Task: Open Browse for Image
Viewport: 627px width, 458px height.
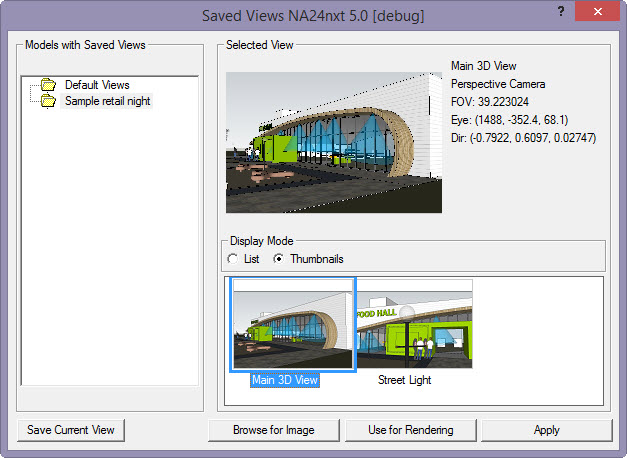Action: coord(274,430)
